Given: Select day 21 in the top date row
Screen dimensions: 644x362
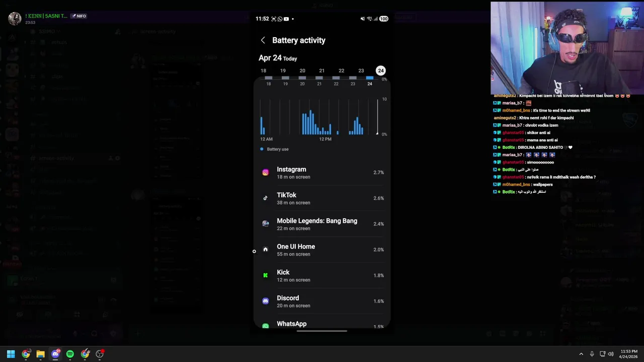Looking at the screenshot, I should pyautogui.click(x=321, y=71).
